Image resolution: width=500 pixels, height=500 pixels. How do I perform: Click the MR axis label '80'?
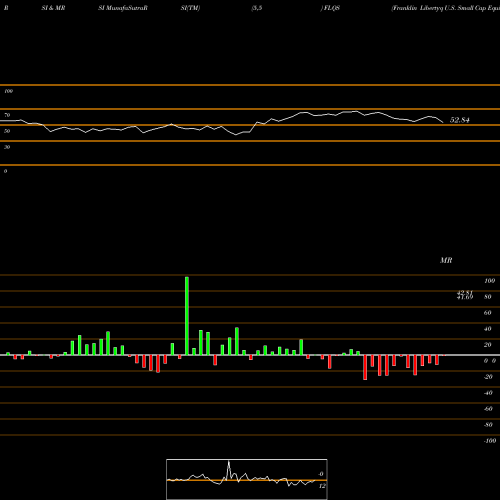point(488,297)
